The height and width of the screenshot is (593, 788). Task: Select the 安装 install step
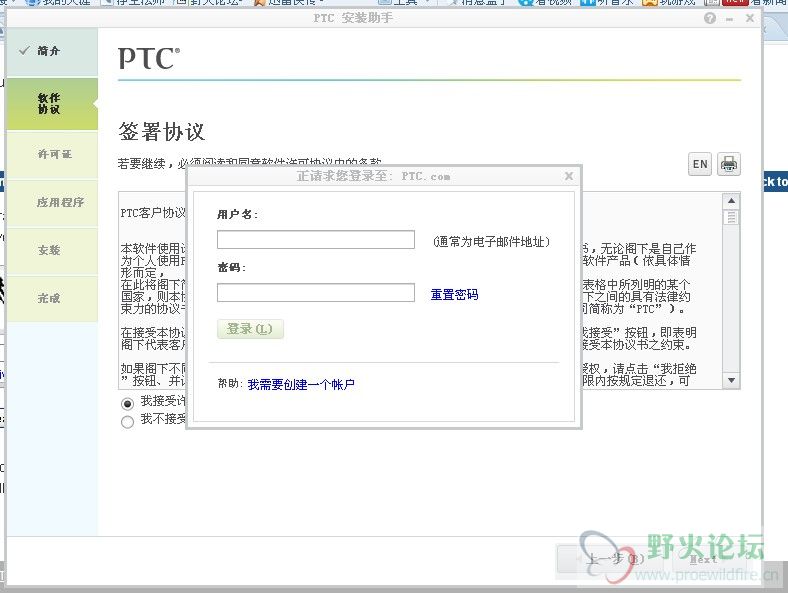coord(52,250)
